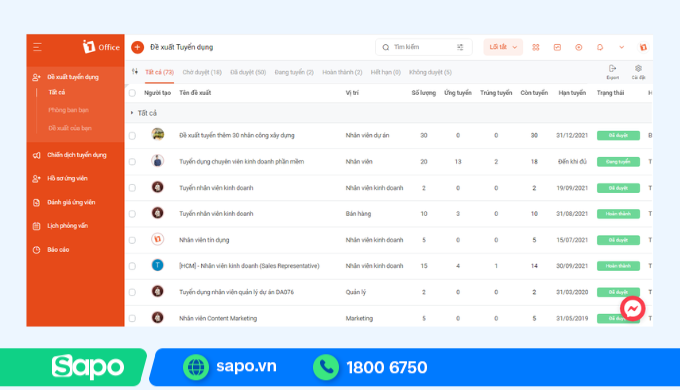
Task: Tick checkbox for Nhân viên tín dụng row
Action: 132,240
